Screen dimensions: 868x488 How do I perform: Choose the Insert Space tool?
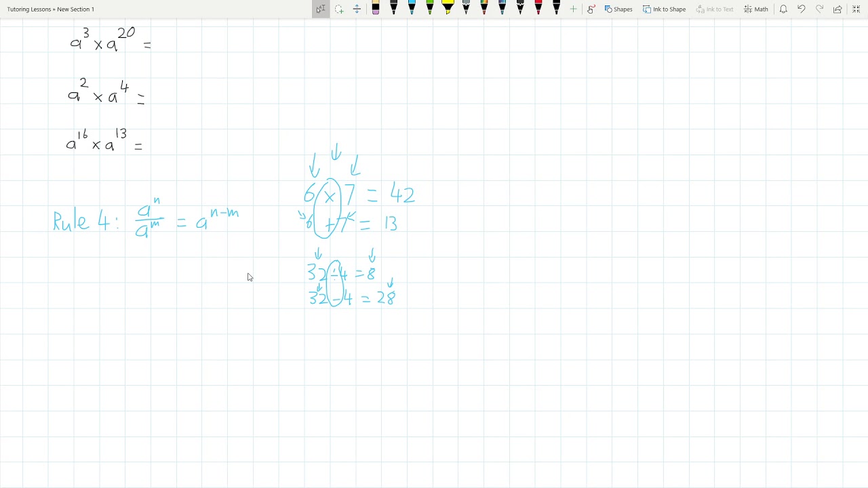[357, 9]
